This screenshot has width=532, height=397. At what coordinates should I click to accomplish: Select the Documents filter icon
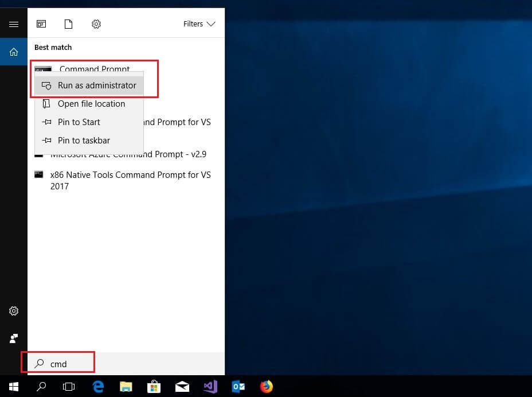click(69, 24)
